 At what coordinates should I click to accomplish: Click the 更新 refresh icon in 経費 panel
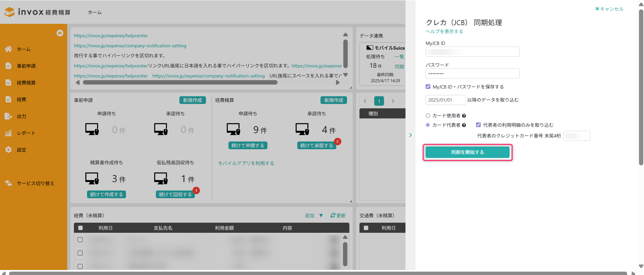(x=333, y=215)
